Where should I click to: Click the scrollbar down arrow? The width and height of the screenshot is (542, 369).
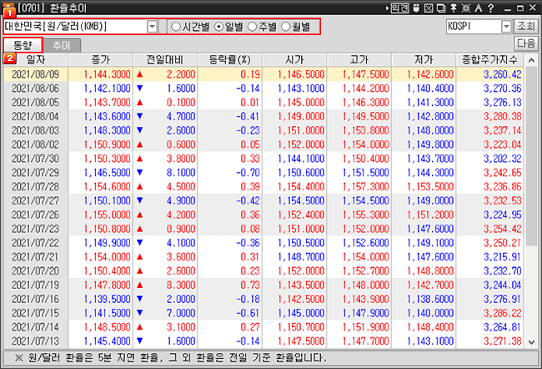(x=531, y=342)
